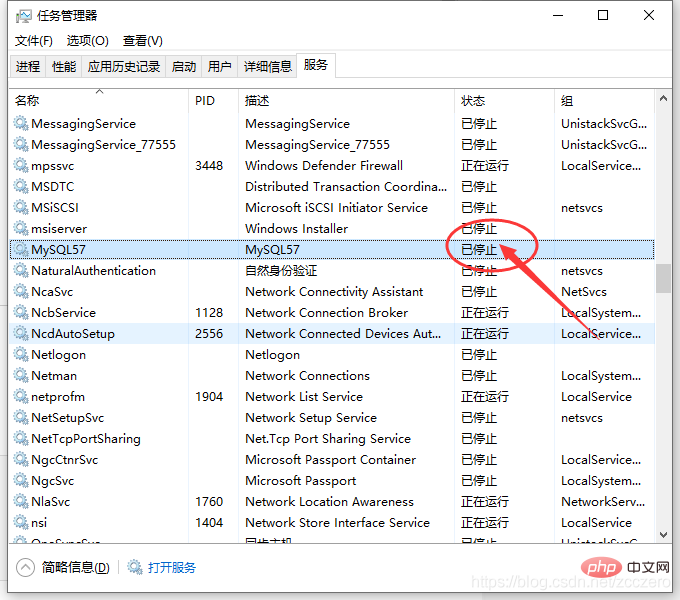
Task: Click the Windows Installer description
Action: (297, 228)
